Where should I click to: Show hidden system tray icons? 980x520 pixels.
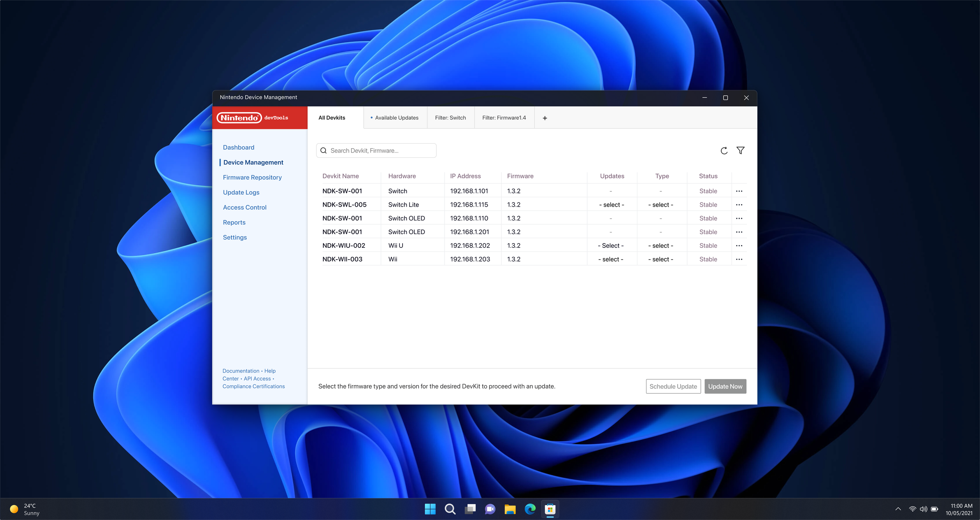point(898,509)
